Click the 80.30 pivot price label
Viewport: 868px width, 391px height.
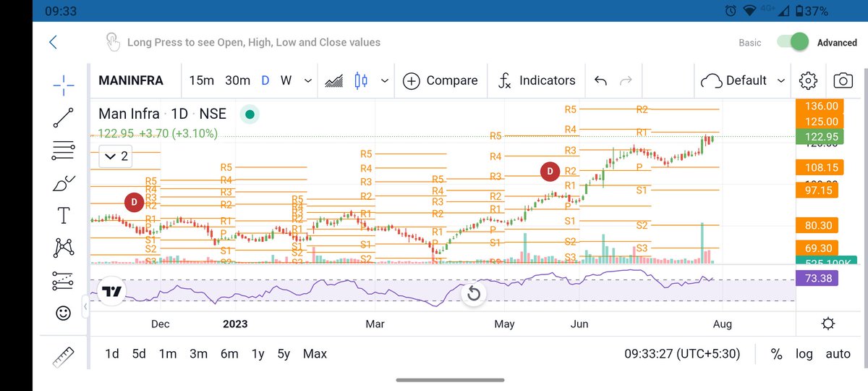816,225
